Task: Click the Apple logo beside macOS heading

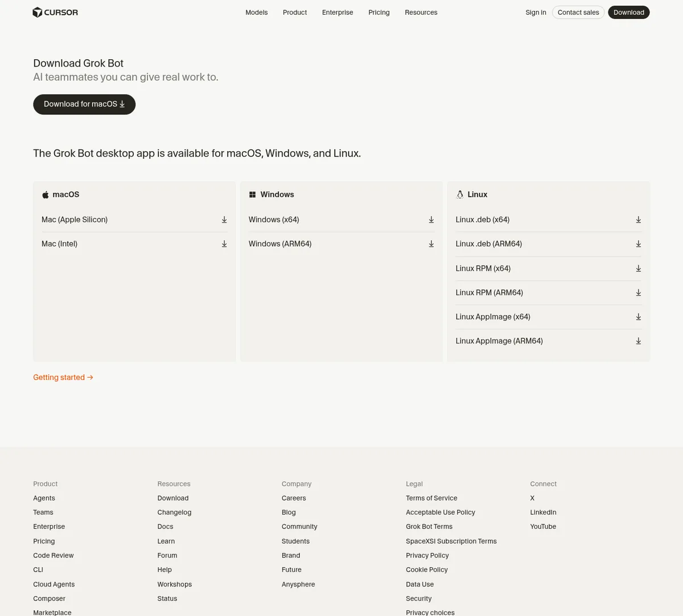Action: coord(46,195)
